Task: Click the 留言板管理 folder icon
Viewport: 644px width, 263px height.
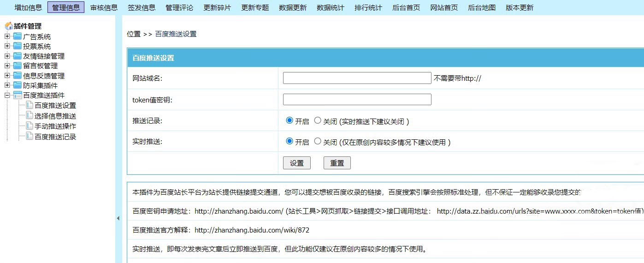Action: (18, 66)
